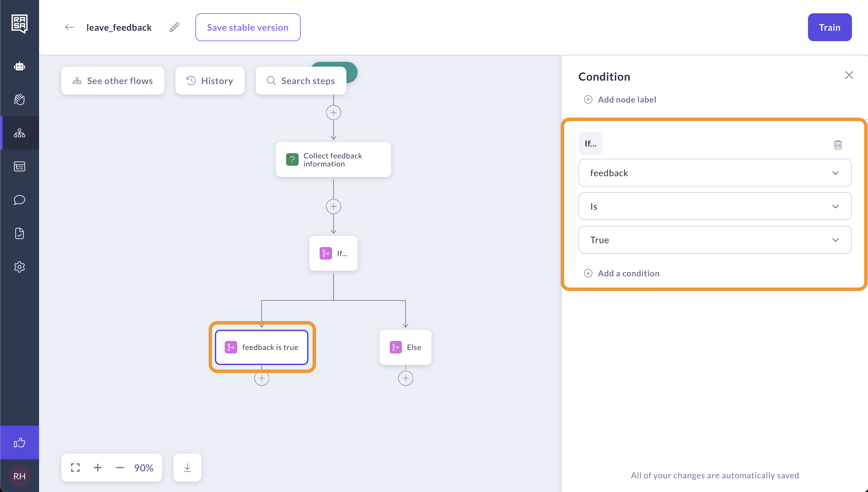Download the flow with the download icon
The width and height of the screenshot is (868, 492).
[187, 468]
